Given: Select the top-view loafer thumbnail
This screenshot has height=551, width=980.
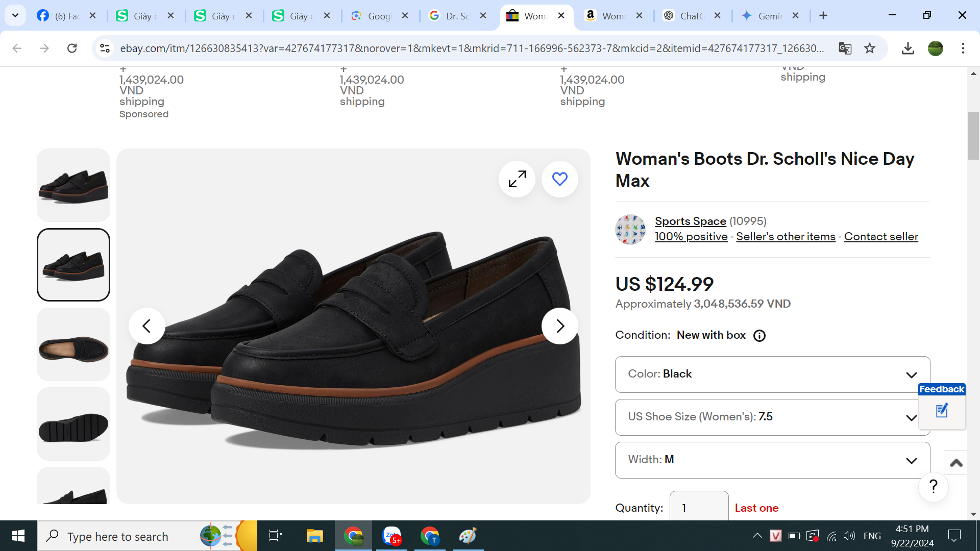Looking at the screenshot, I should (x=73, y=345).
